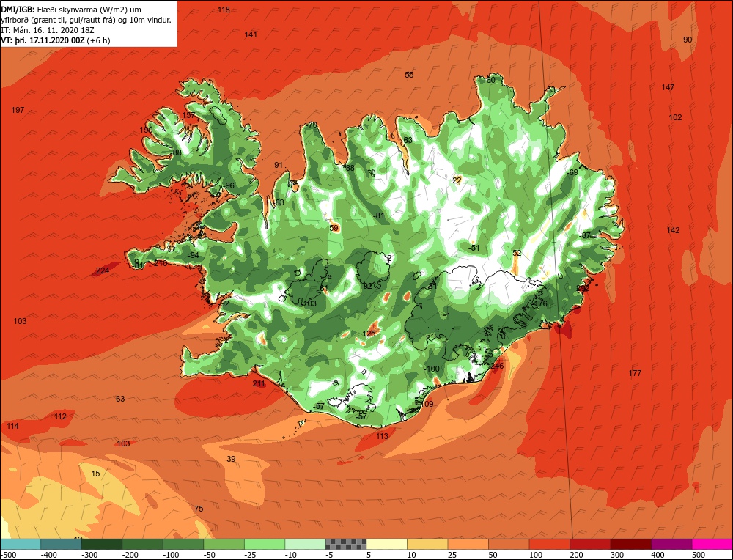Click the value 53 on the map

pos(550,89)
